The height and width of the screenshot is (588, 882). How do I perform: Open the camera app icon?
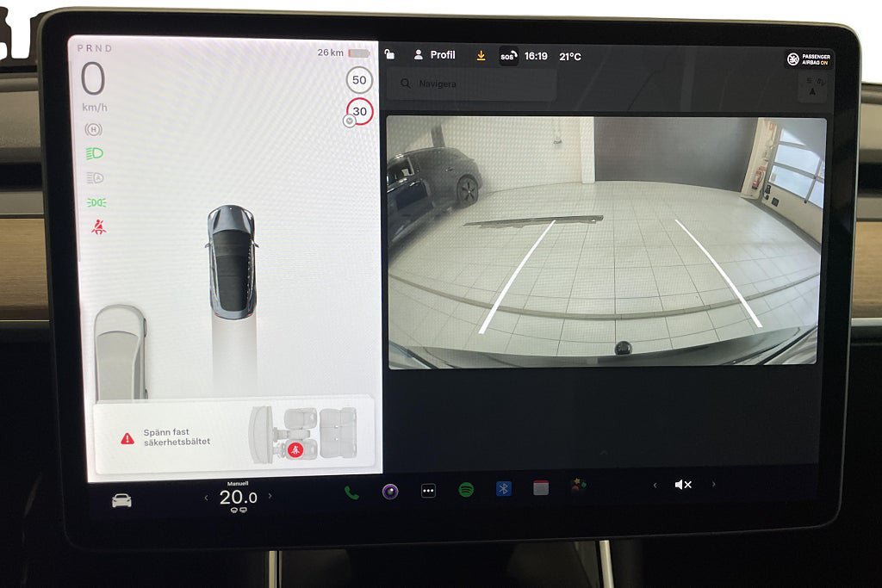(390, 492)
